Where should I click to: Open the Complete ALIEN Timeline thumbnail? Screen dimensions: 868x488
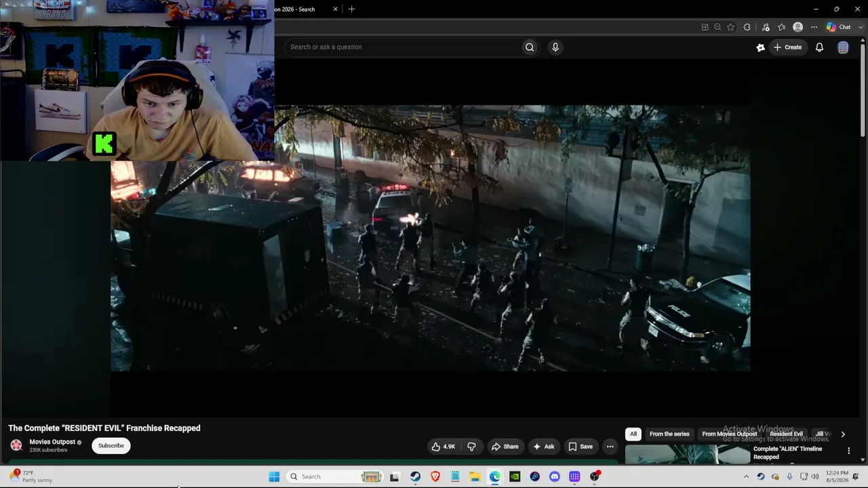[x=687, y=454]
